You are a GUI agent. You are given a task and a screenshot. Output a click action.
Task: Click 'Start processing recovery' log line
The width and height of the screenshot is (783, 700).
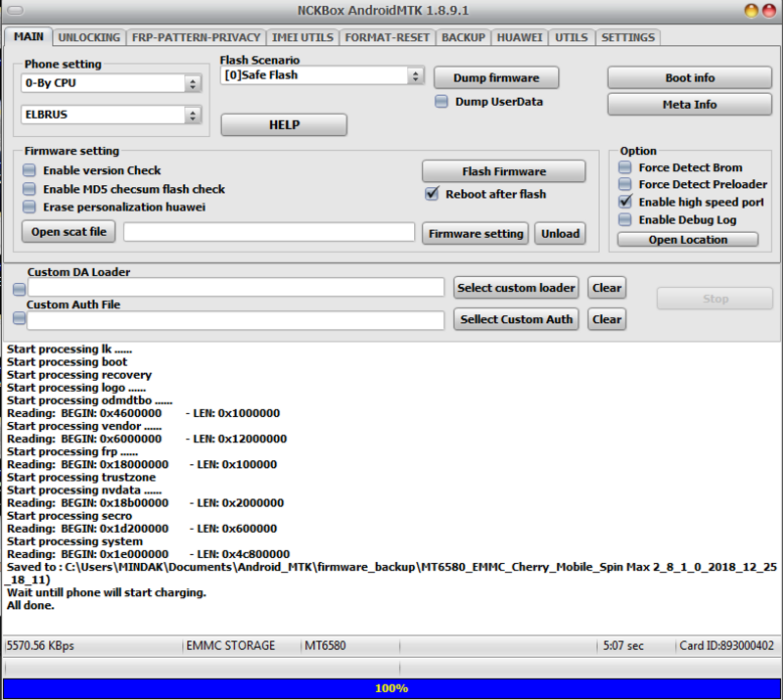point(79,375)
